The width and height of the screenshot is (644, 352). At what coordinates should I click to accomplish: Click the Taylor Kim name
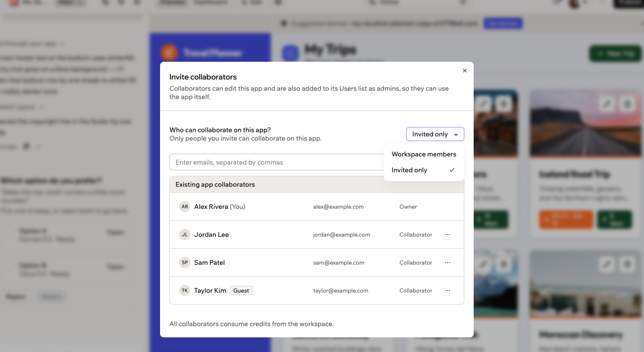tap(210, 290)
